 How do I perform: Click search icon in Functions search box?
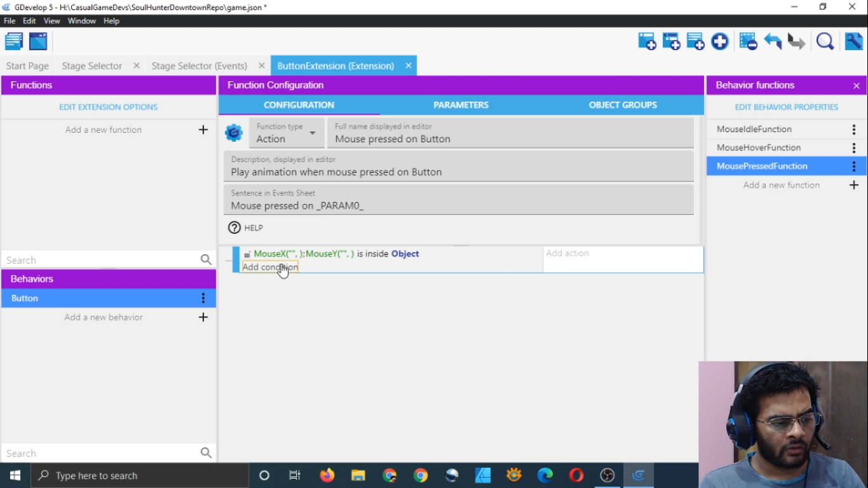click(x=206, y=260)
